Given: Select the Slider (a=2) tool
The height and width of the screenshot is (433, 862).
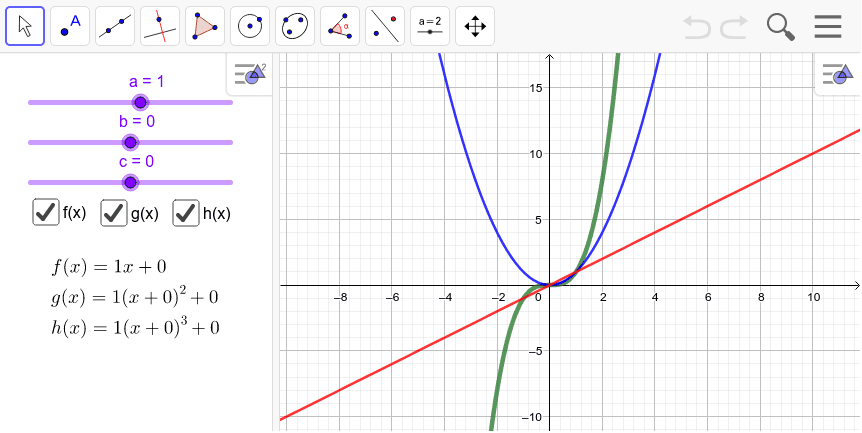Looking at the screenshot, I should click(x=430, y=26).
